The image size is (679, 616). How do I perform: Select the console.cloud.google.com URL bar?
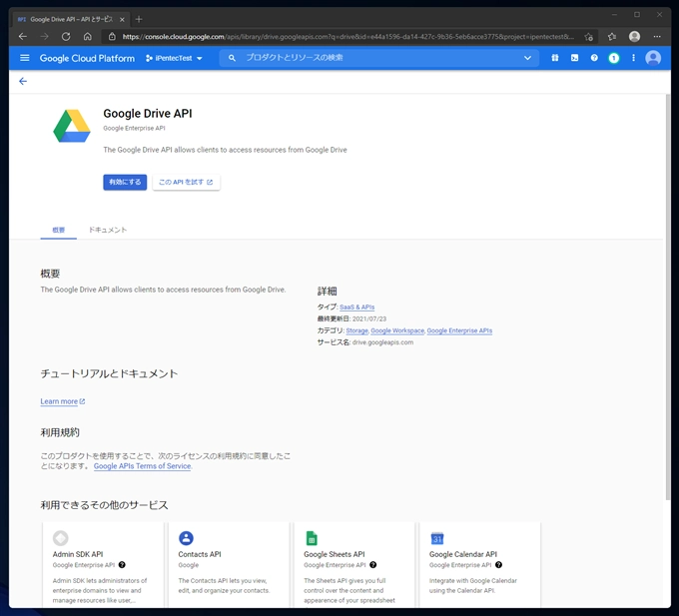click(x=348, y=36)
